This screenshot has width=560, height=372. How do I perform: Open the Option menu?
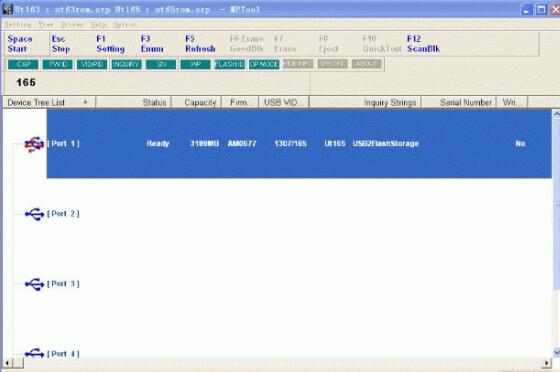pyautogui.click(x=125, y=25)
